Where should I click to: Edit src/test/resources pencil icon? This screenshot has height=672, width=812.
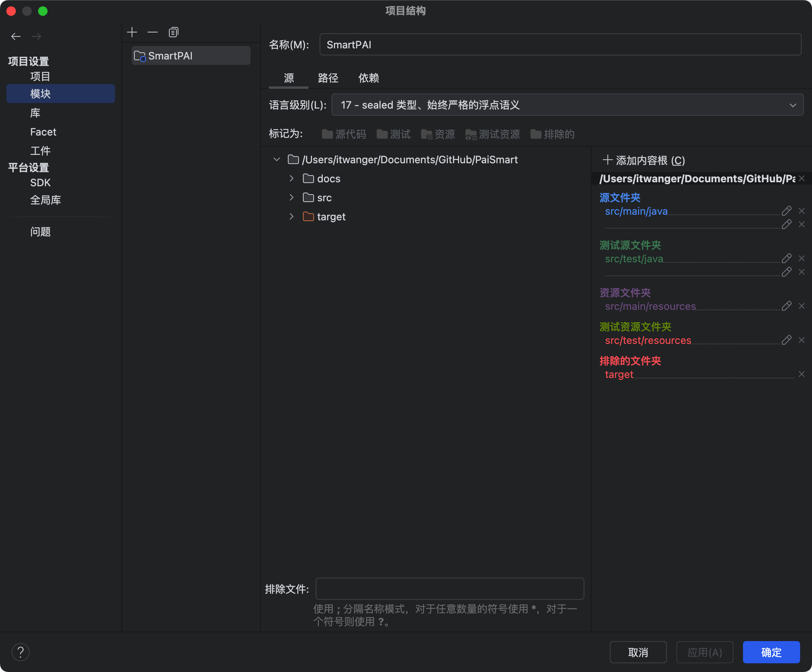(787, 340)
